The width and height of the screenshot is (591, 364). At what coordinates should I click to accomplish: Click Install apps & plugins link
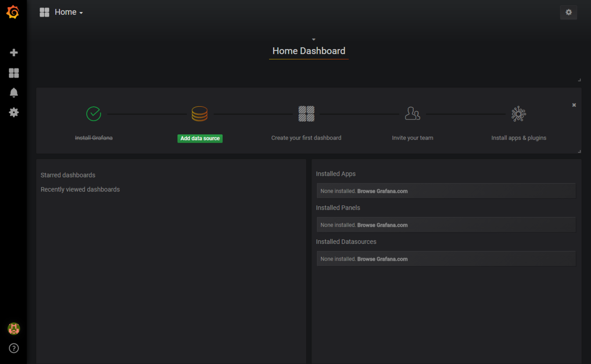tap(519, 138)
